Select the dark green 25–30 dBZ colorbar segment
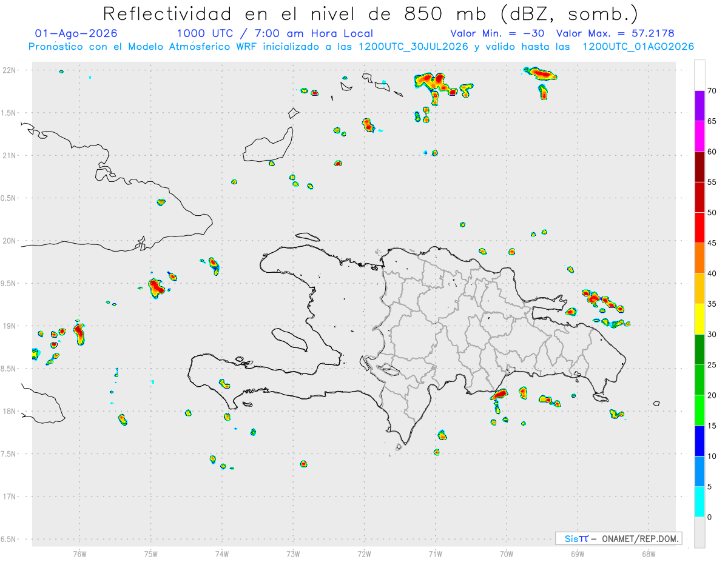Screen dimensions: 728x562 [x=699, y=350]
